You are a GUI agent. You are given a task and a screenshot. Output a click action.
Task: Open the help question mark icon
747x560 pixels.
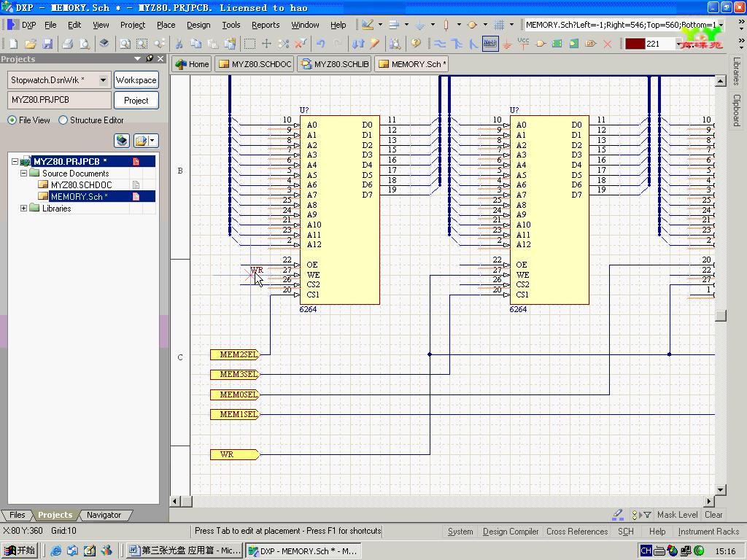(416, 44)
